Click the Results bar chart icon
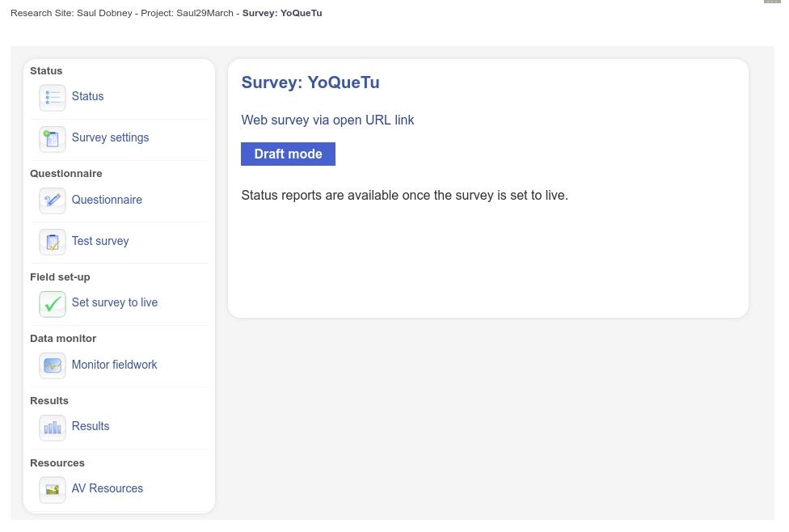Image resolution: width=789 pixels, height=532 pixels. [53, 428]
